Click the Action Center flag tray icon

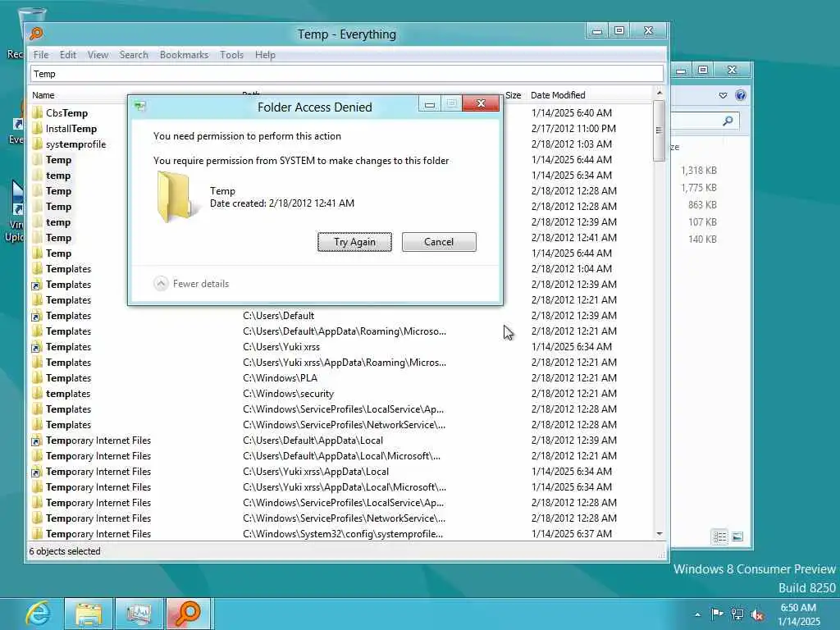click(x=717, y=614)
